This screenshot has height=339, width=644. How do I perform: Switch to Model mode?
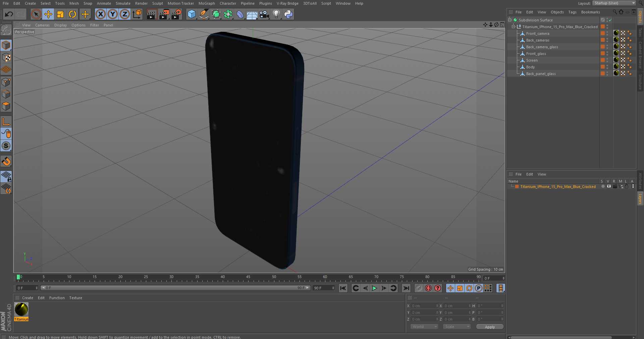[x=6, y=45]
